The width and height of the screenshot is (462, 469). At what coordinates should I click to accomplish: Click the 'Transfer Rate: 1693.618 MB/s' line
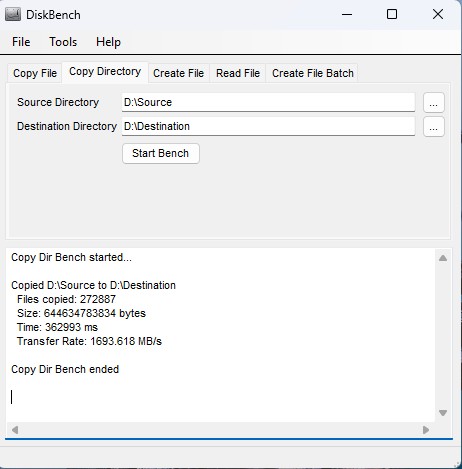[x=89, y=341]
